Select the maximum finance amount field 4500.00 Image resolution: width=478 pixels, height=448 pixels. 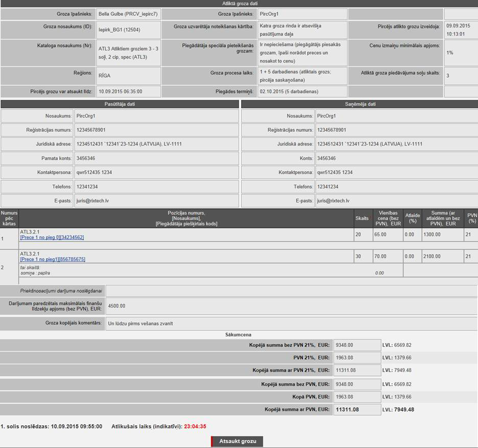point(291,306)
